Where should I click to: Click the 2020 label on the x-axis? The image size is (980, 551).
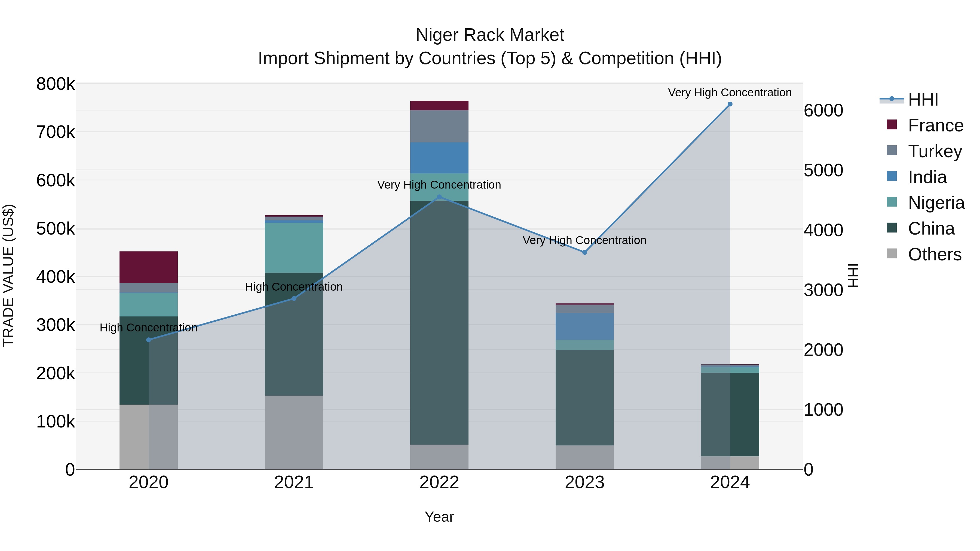tap(149, 482)
